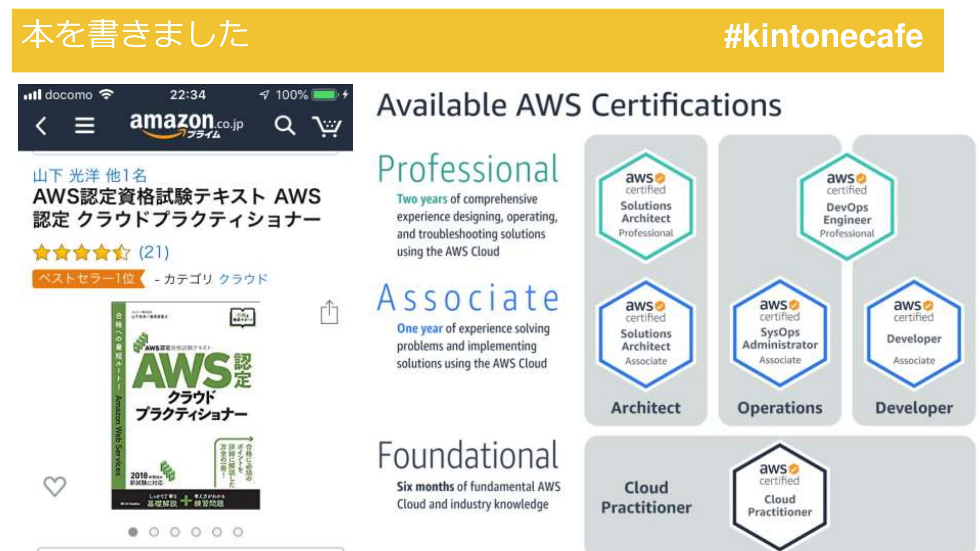Click the Cloud Practitioner text label
Viewport: 980px width, 551px height.
click(646, 497)
